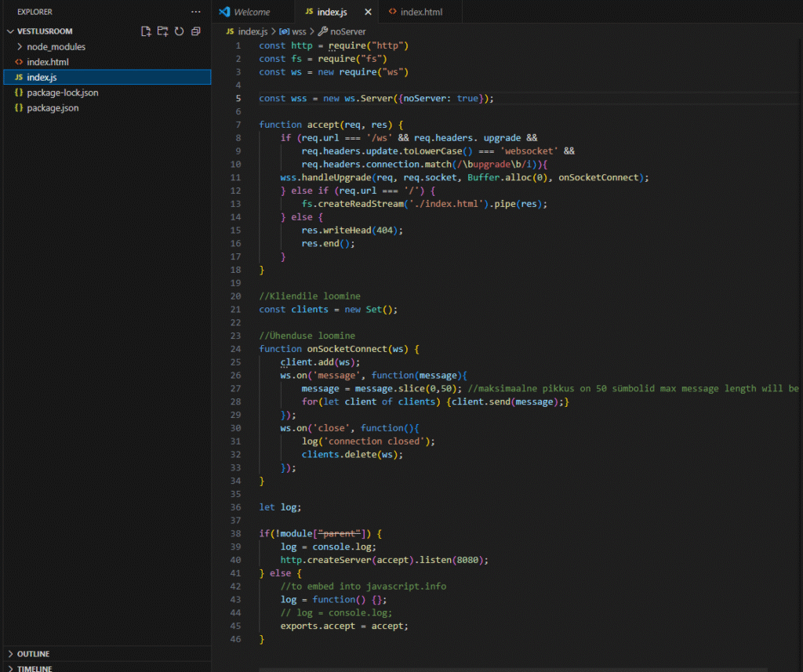Click the noServer breadcrumb item
Image resolution: width=803 pixels, height=672 pixels.
[347, 31]
